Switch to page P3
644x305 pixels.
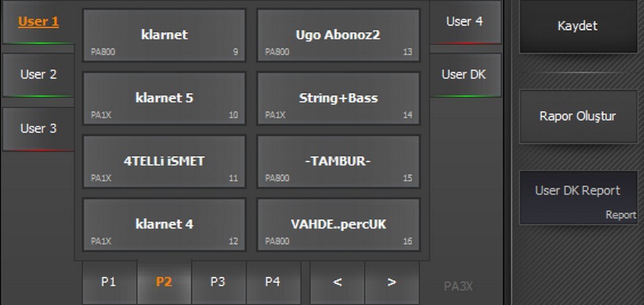coord(218,282)
